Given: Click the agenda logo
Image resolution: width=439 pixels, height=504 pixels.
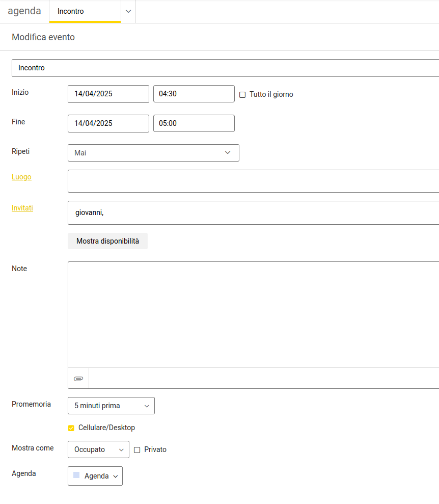Looking at the screenshot, I should point(24,11).
